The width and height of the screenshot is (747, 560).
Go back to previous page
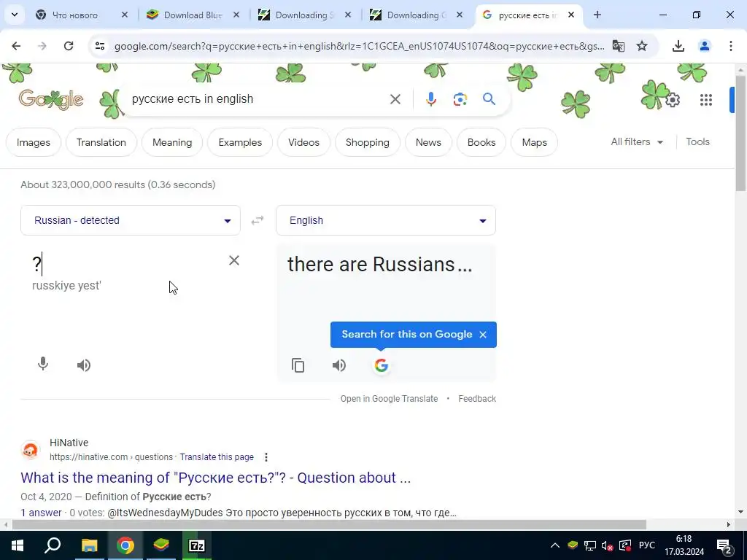pyautogui.click(x=16, y=46)
